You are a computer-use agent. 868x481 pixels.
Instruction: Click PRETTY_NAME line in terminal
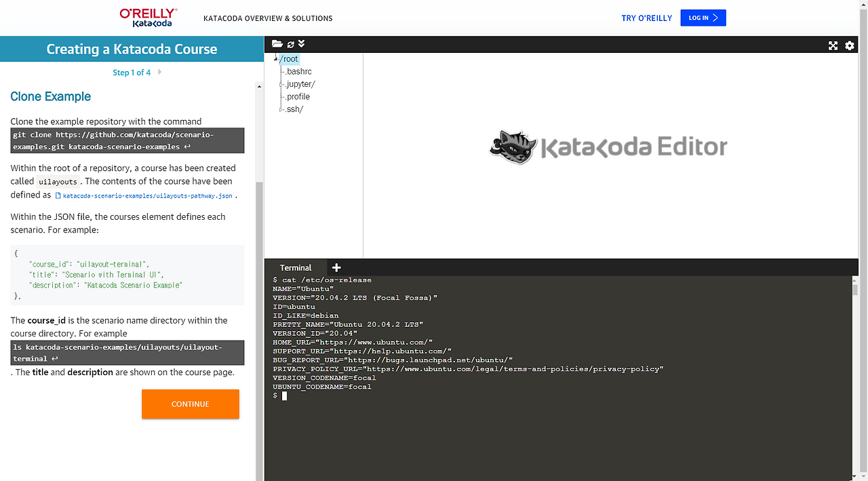[348, 324]
